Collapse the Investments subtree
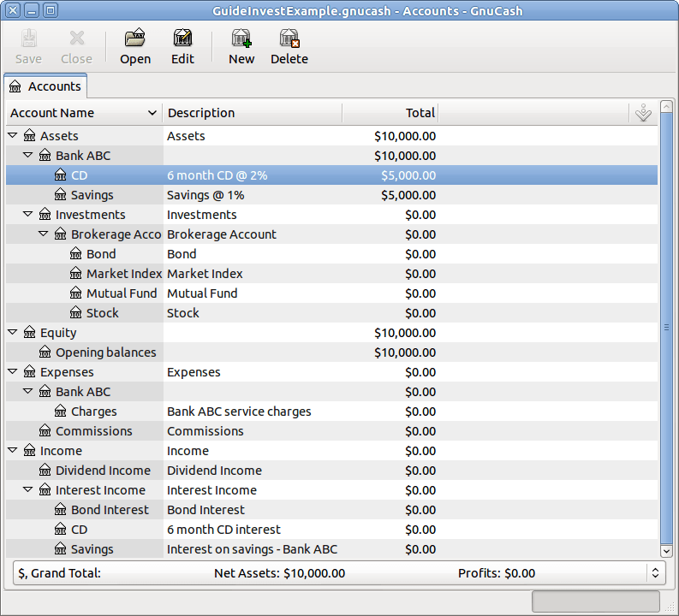Screen dimensions: 679x616 click(28, 214)
